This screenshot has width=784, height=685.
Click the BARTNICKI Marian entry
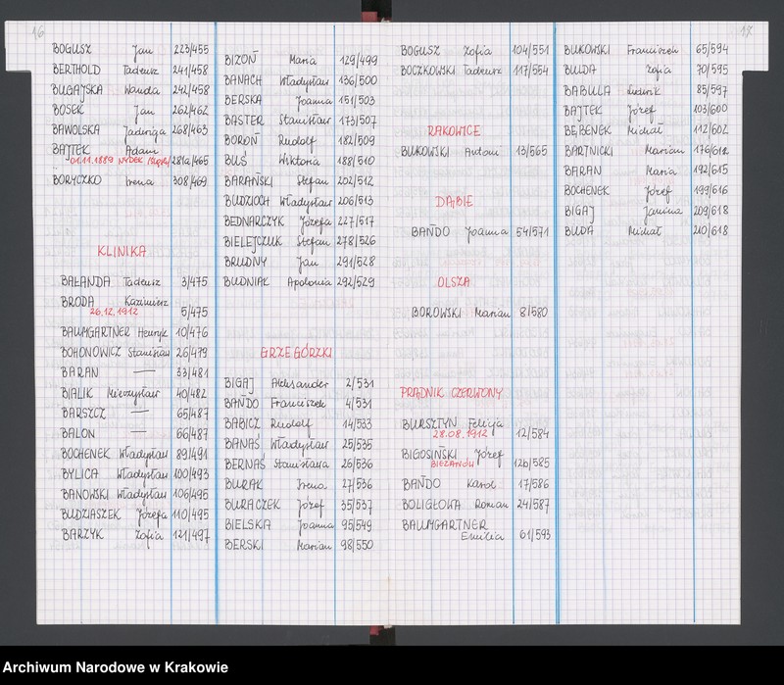click(646, 151)
